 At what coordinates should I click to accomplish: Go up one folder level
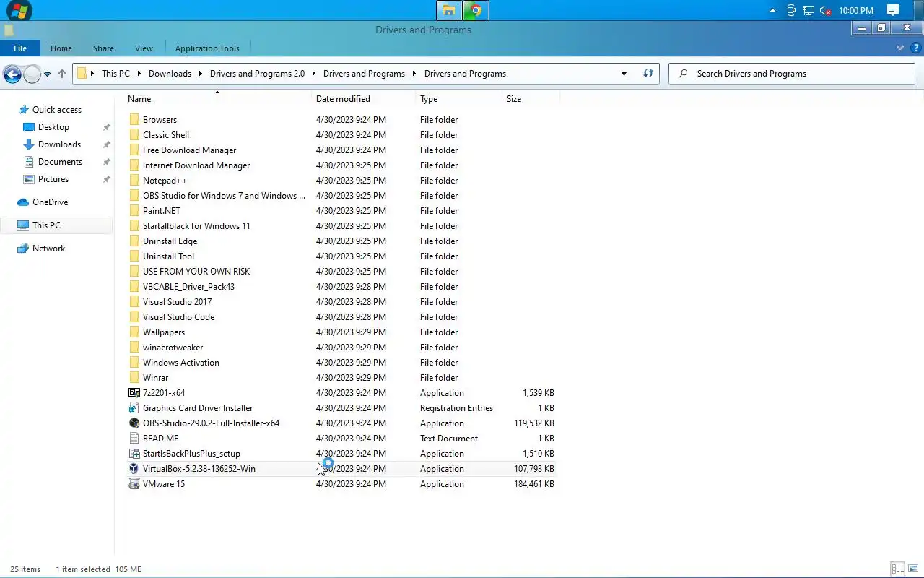pos(62,74)
